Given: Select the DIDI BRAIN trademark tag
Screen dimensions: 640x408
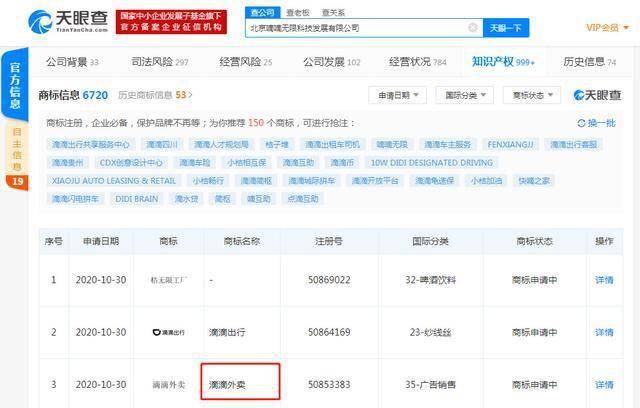Looking at the screenshot, I should point(137,198).
